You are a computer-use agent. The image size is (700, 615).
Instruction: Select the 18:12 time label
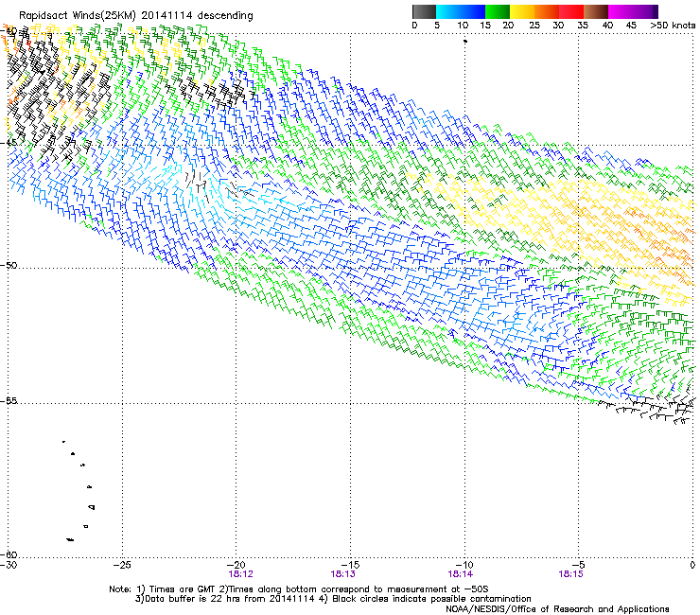tap(240, 574)
